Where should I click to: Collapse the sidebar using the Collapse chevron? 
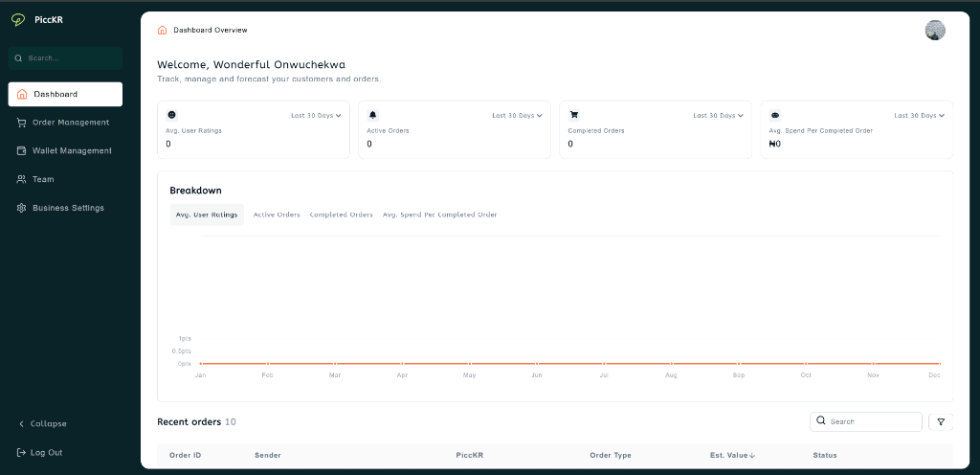pos(22,423)
